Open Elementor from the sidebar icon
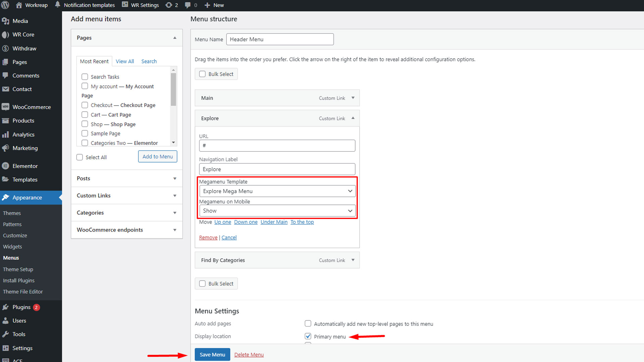 tap(5, 166)
